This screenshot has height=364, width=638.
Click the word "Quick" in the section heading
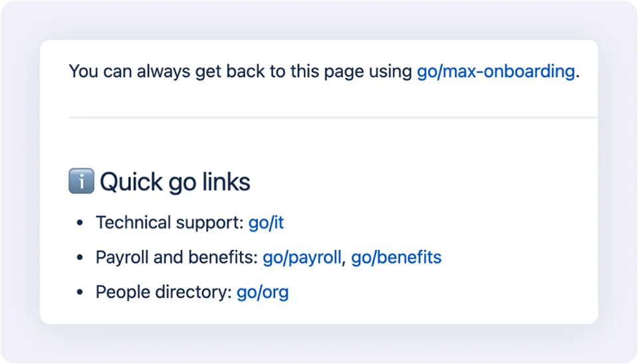(131, 181)
